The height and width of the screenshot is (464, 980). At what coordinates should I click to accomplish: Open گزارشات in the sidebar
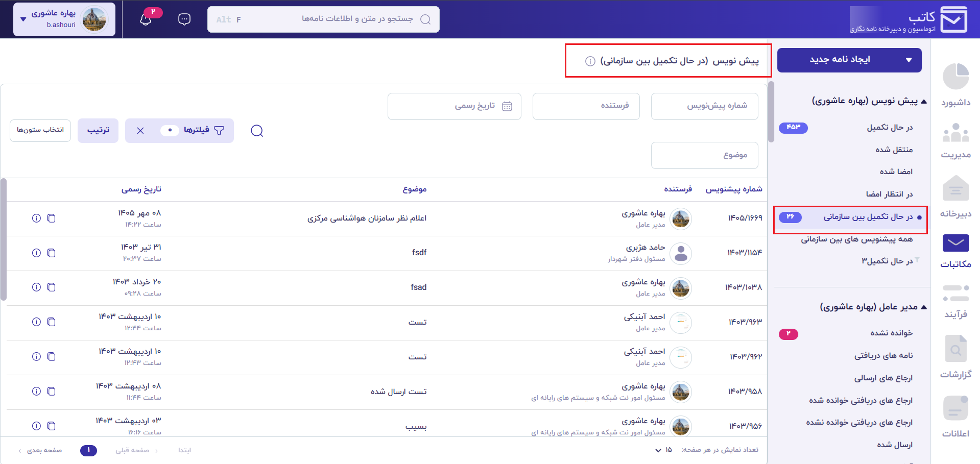955,357
